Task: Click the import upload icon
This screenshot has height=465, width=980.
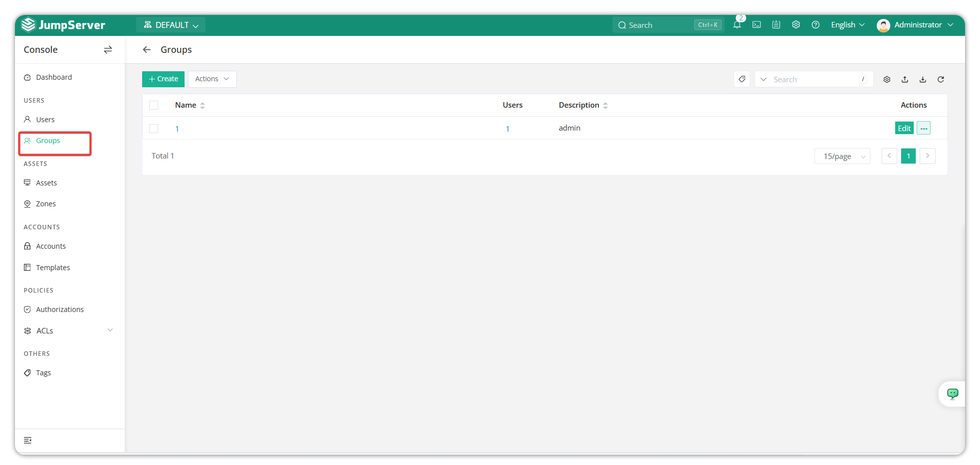Action: (905, 79)
